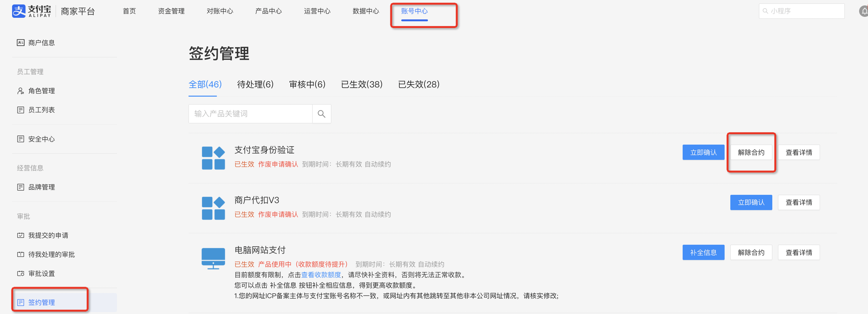Viewport: 868px width, 314px height.
Task: Click the pending approvals icon
Action: pyautogui.click(x=21, y=254)
